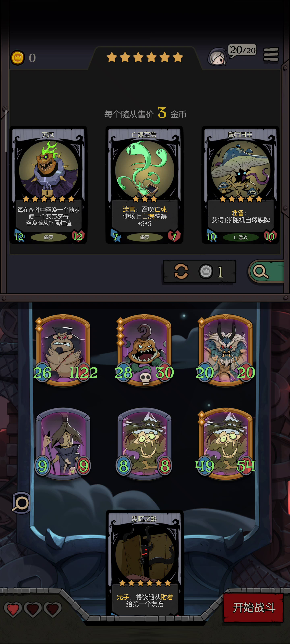The height and width of the screenshot is (644, 290).
Task: Select the 蘑菇国王 shop card
Action: click(240, 185)
